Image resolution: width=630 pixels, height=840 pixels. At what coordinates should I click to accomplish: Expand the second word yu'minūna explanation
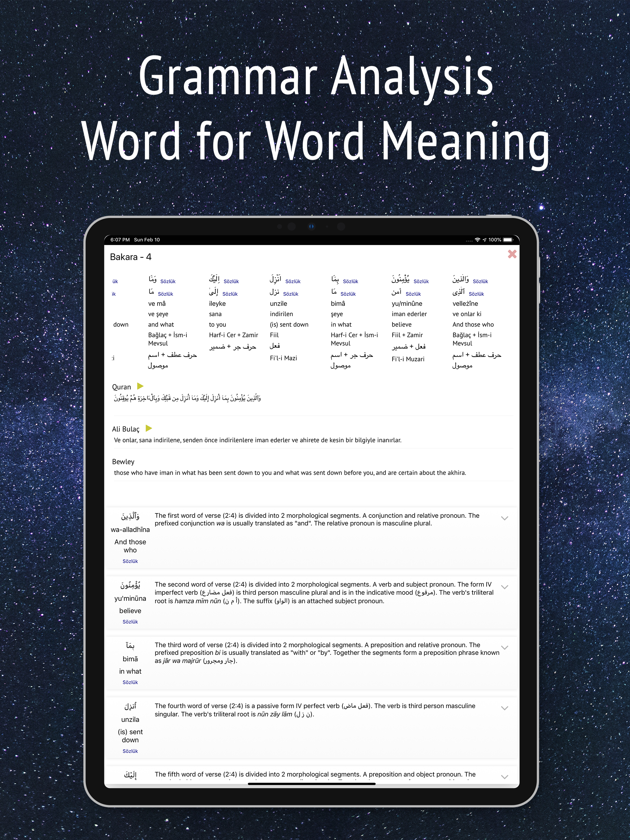click(504, 587)
